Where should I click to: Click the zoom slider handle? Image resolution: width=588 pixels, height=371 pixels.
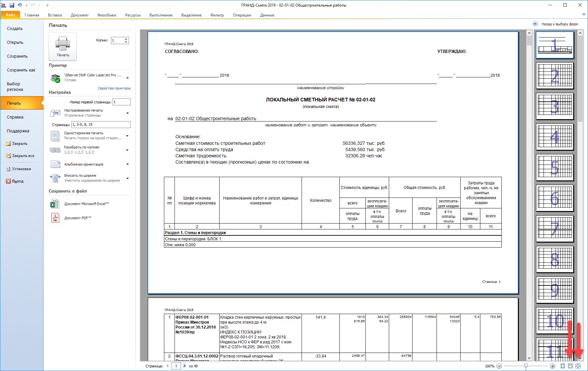(526, 366)
